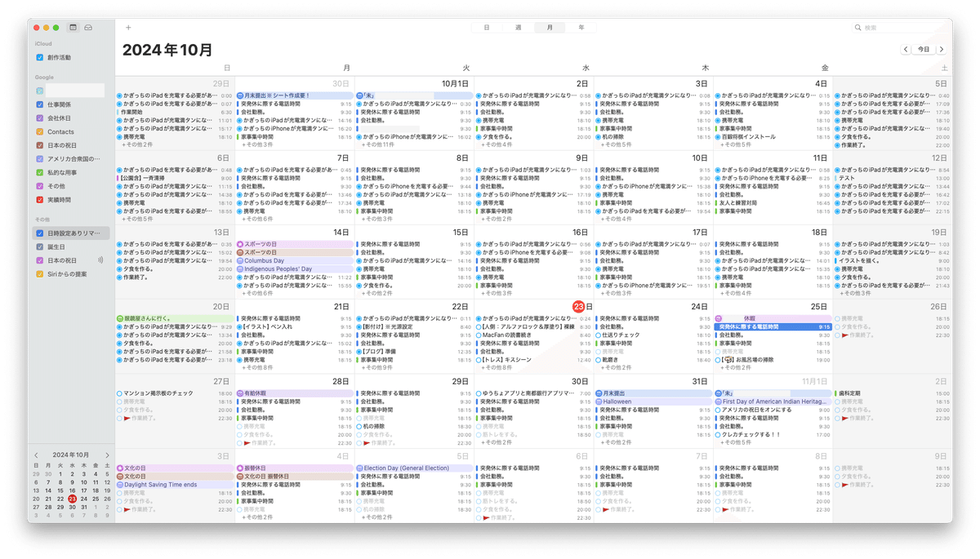Complete the 【トレス】キスシーン reminder circle

tap(479, 360)
